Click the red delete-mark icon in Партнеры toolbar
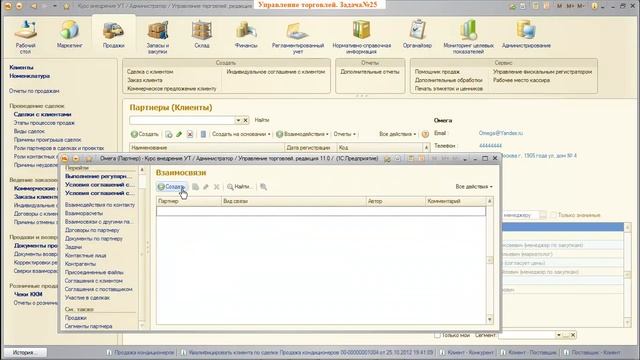Screen dimensions: 640x360 [190, 134]
